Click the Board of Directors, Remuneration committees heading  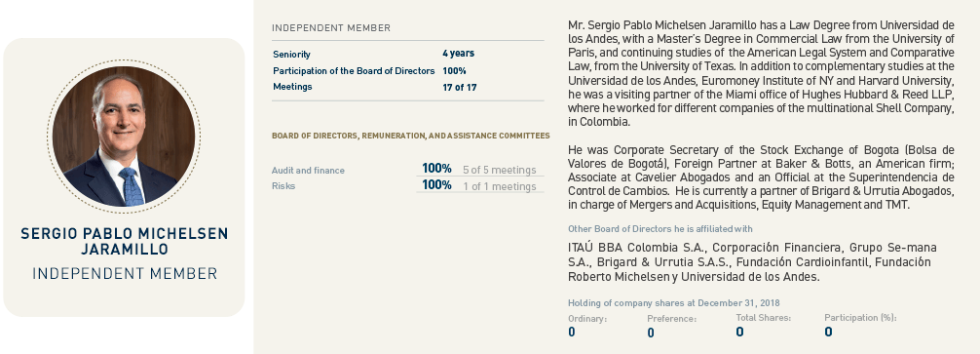coord(411,136)
